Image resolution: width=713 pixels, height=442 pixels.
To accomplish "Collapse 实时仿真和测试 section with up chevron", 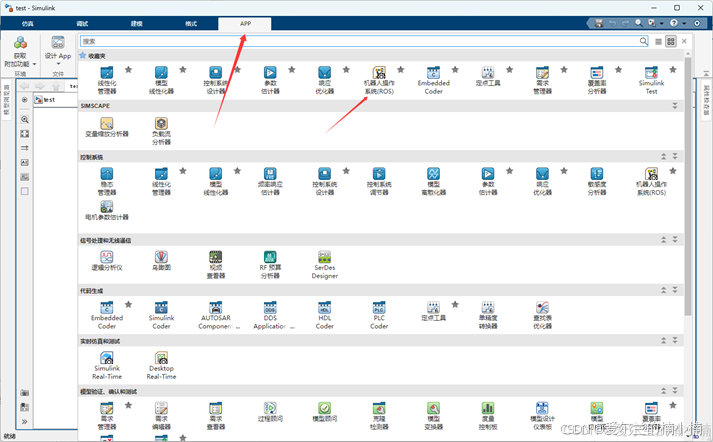I will 663,341.
